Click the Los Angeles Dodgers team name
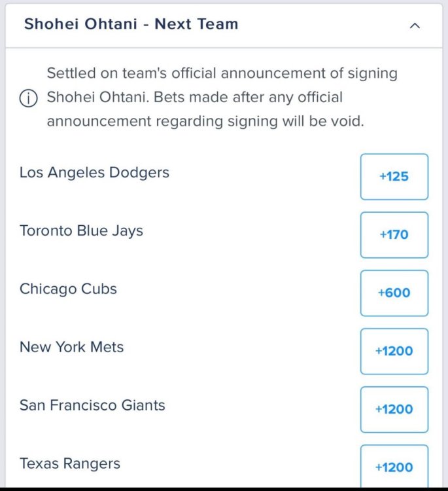 coord(94,173)
